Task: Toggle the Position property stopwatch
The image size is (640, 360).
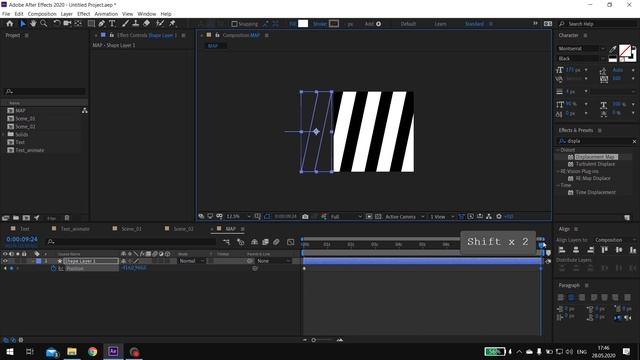Action: tap(53, 268)
